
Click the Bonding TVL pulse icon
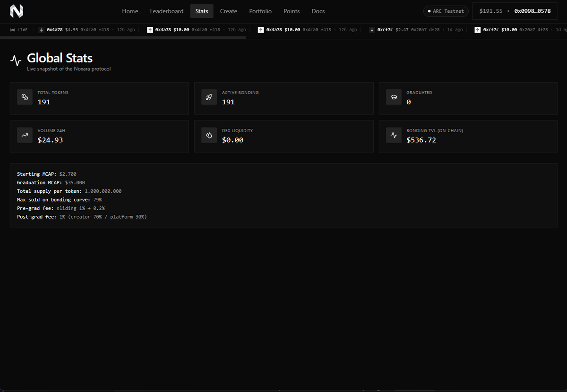tap(394, 135)
